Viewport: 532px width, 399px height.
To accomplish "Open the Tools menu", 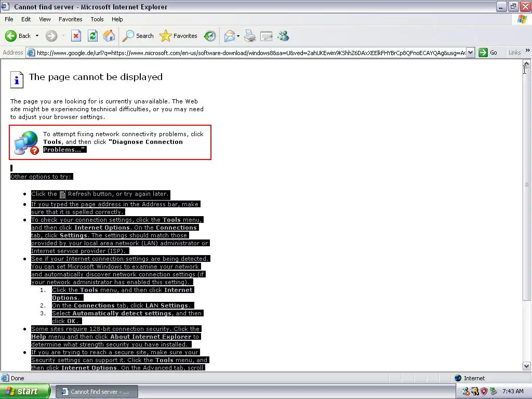I will [97, 19].
